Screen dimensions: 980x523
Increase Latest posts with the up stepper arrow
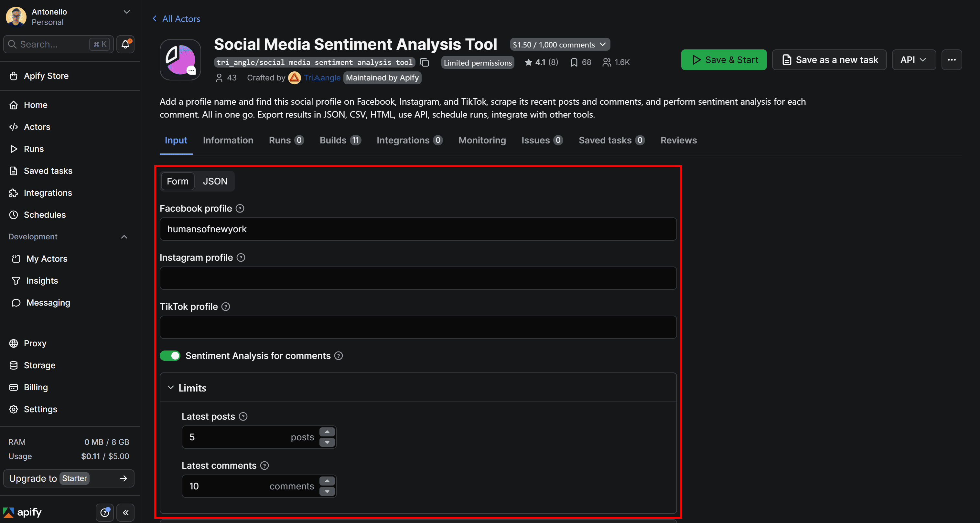[x=327, y=432]
